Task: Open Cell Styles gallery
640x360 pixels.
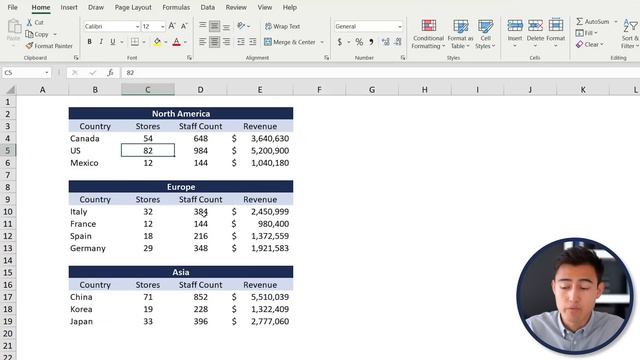Action: 485,34
